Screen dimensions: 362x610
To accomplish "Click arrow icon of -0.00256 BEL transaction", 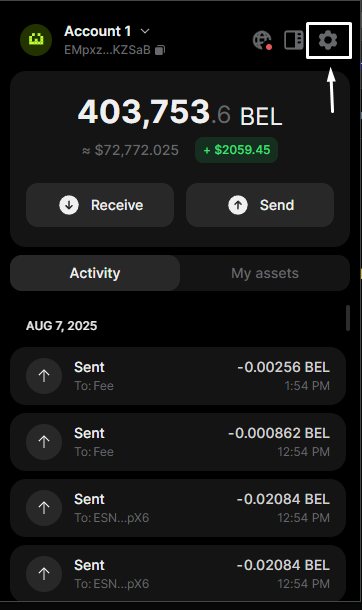I will [x=44, y=376].
